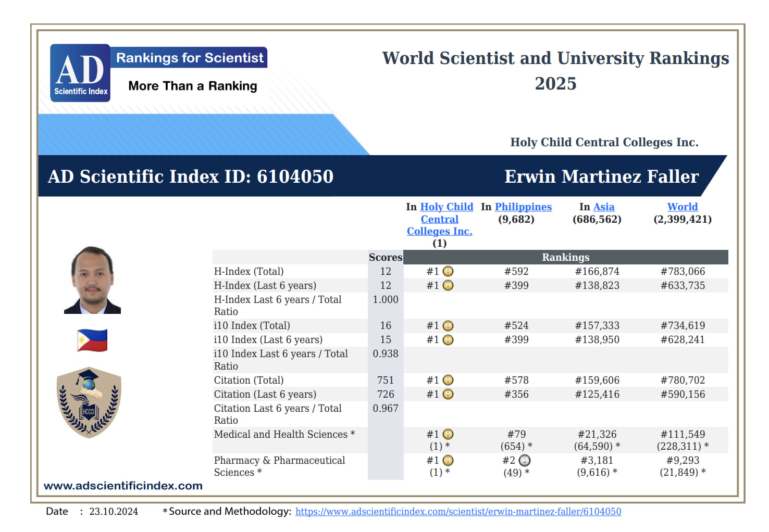This screenshot has height=532, width=769.
Task: Click the score value 1.000
Action: coord(386,299)
